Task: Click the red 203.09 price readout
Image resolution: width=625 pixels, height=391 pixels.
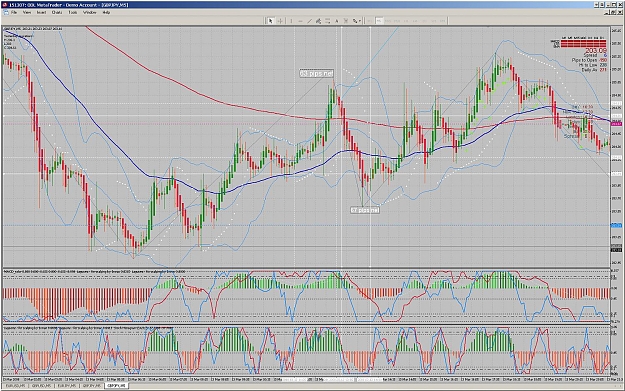Action: [596, 51]
